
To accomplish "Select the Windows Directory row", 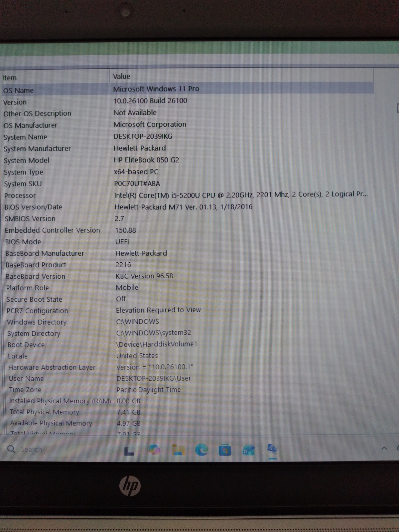I will pos(187,322).
